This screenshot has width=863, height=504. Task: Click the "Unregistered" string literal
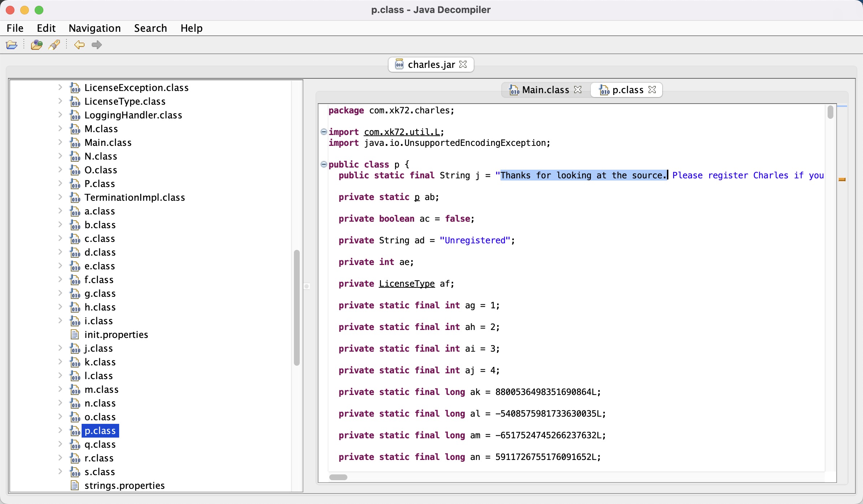tap(475, 240)
